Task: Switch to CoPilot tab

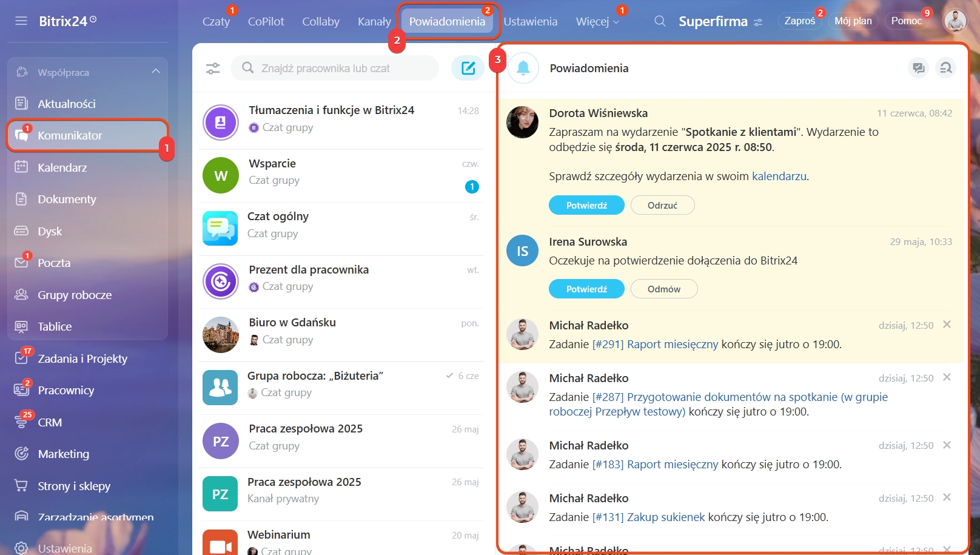Action: coord(266,21)
